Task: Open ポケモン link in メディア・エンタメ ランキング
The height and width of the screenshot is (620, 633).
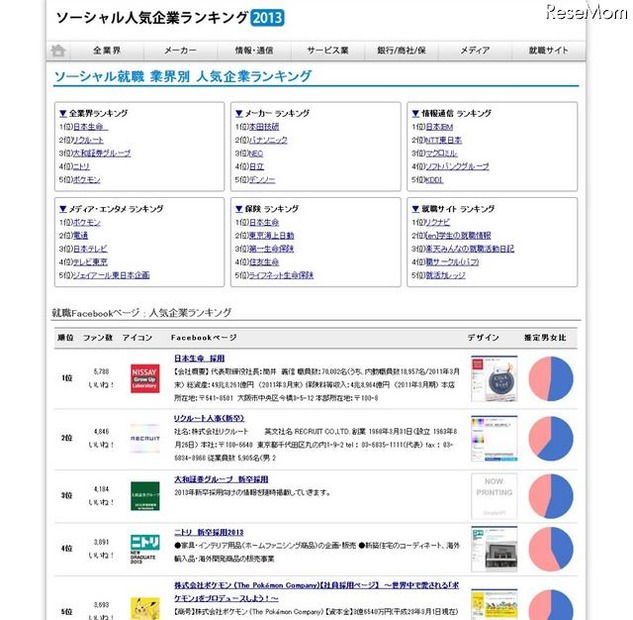Action: (x=86, y=223)
